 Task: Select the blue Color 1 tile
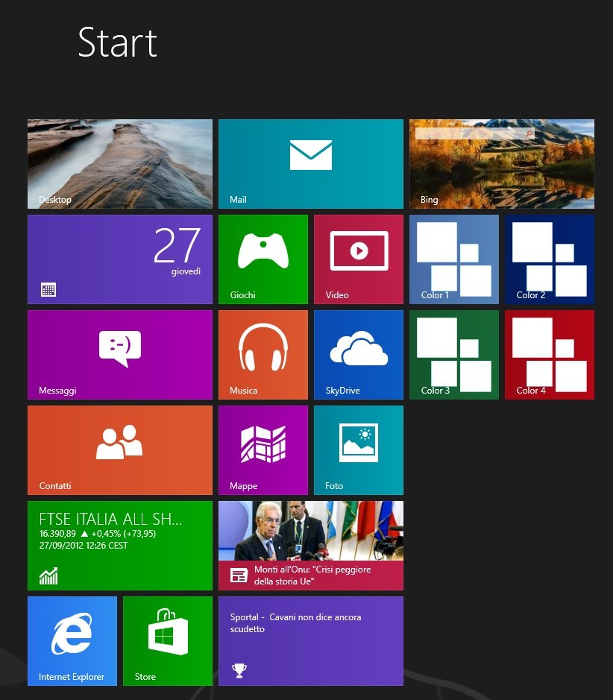click(x=453, y=259)
